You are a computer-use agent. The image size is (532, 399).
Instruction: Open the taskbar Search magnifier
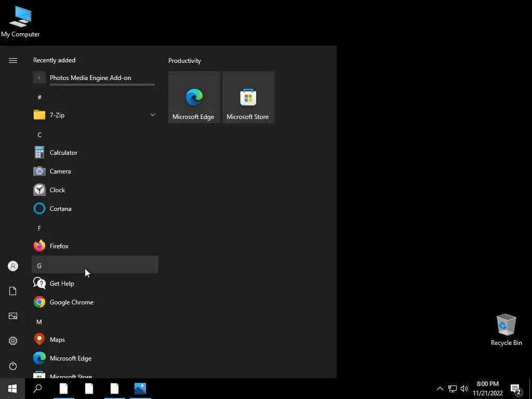click(37, 389)
